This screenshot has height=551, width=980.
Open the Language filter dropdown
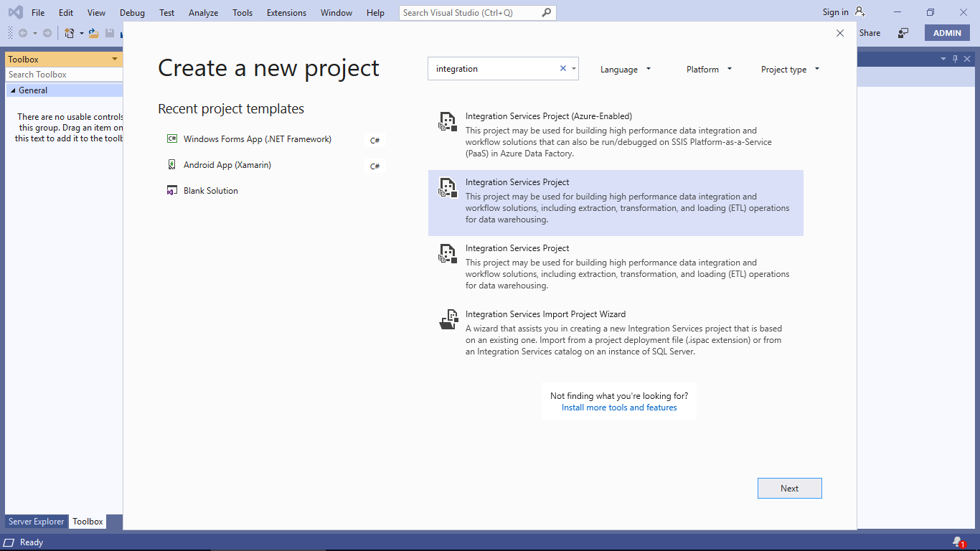point(626,70)
